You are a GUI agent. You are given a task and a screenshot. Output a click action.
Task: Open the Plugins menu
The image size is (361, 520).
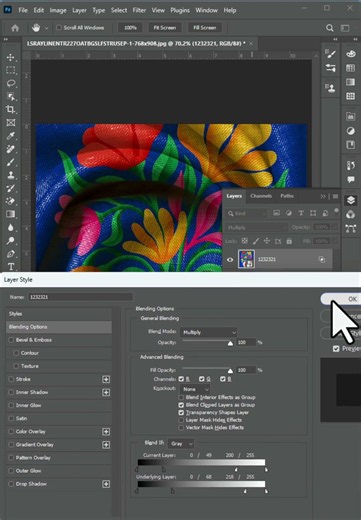point(180,10)
